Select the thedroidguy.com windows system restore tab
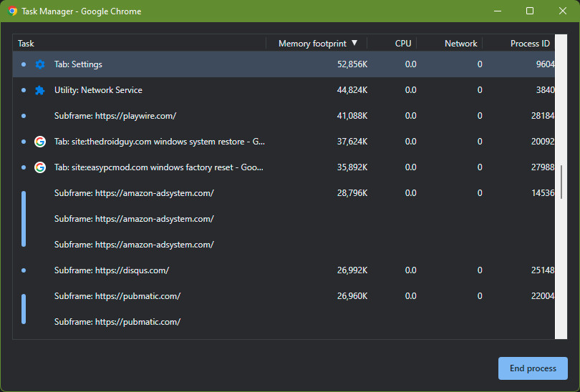 [284, 142]
